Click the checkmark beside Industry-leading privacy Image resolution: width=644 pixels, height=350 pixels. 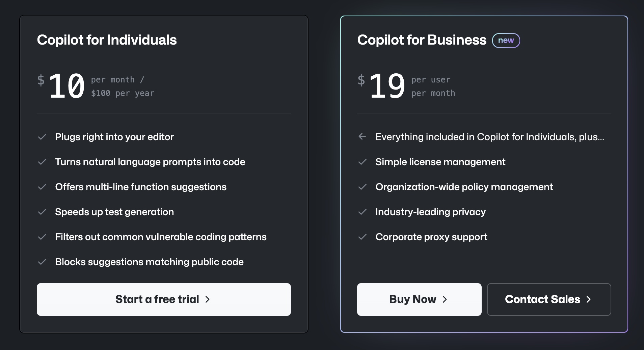363,212
